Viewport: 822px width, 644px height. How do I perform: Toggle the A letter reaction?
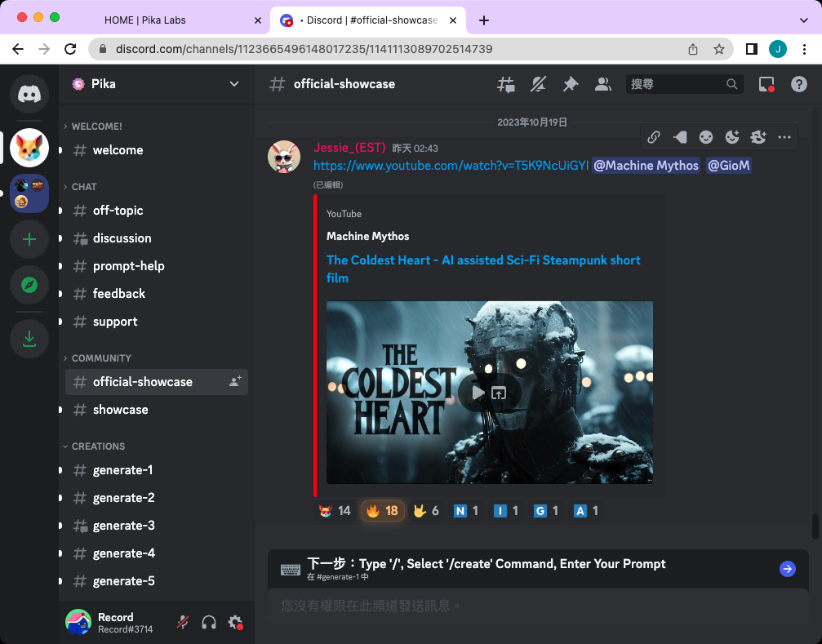(x=585, y=511)
